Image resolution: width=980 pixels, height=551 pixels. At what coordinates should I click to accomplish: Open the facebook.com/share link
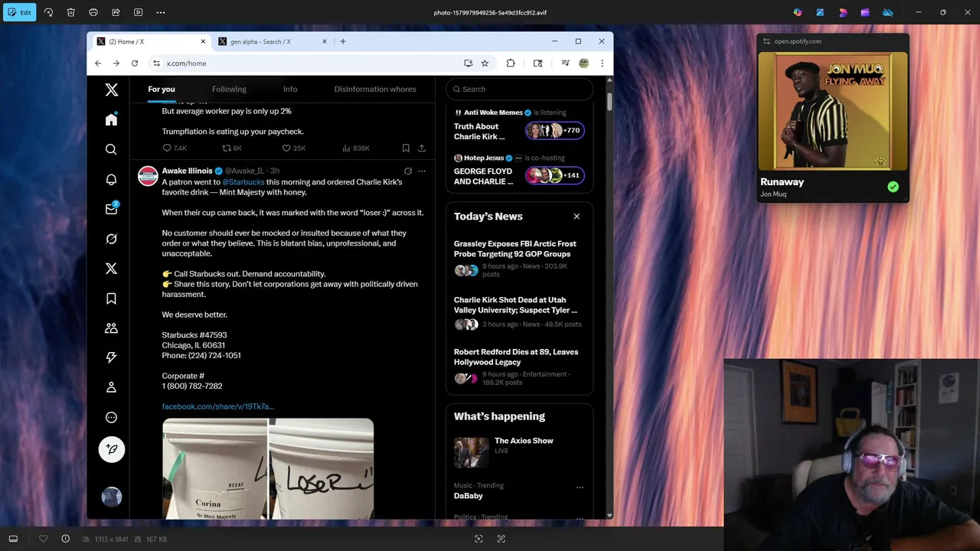click(217, 406)
